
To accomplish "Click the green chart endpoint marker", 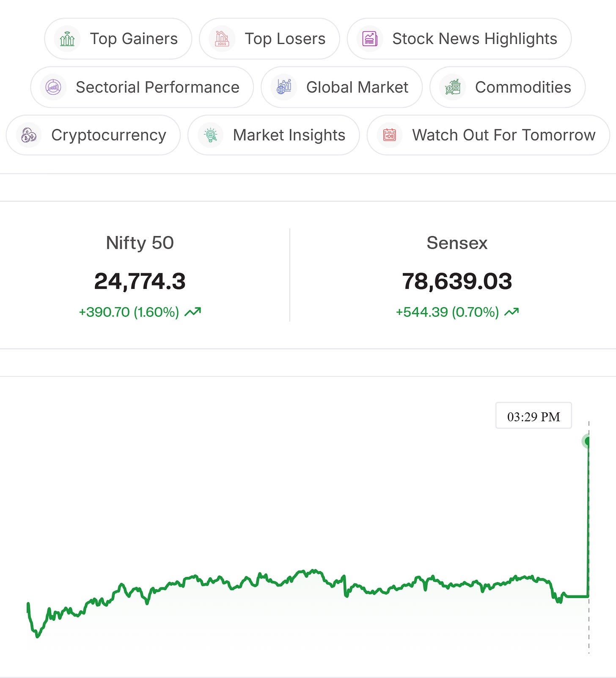I will [x=587, y=441].
